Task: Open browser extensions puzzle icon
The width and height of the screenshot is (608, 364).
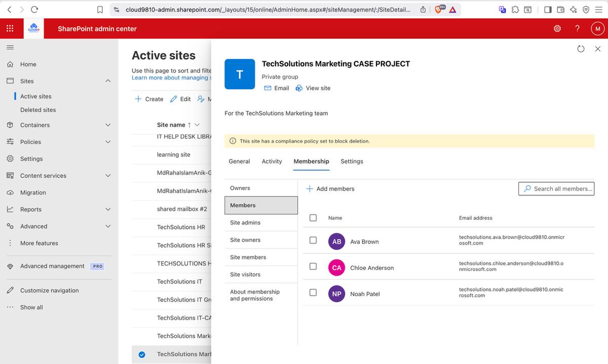Action: pyautogui.click(x=515, y=9)
